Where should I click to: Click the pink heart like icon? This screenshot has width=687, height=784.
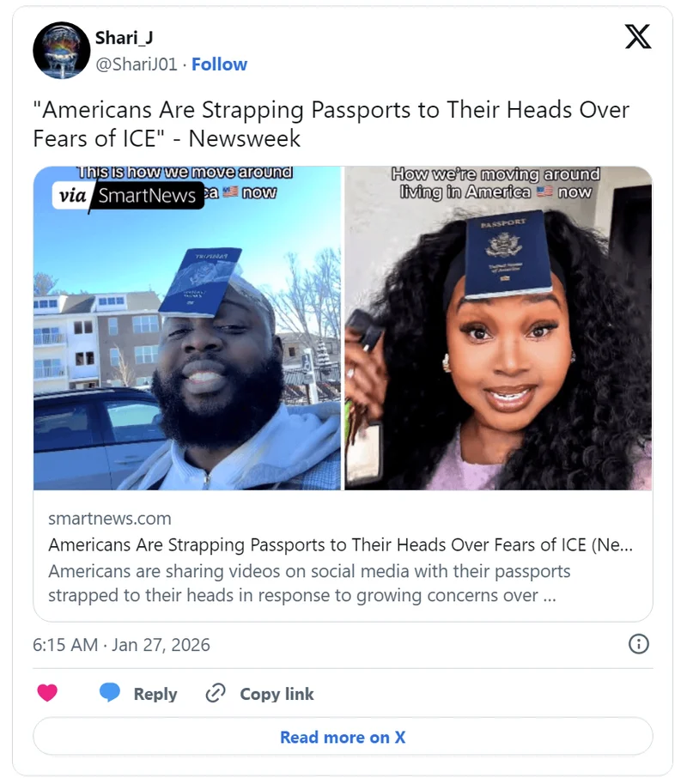point(47,693)
